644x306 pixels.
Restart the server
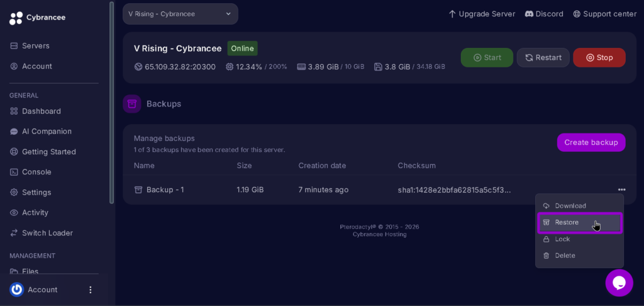pyautogui.click(x=543, y=57)
